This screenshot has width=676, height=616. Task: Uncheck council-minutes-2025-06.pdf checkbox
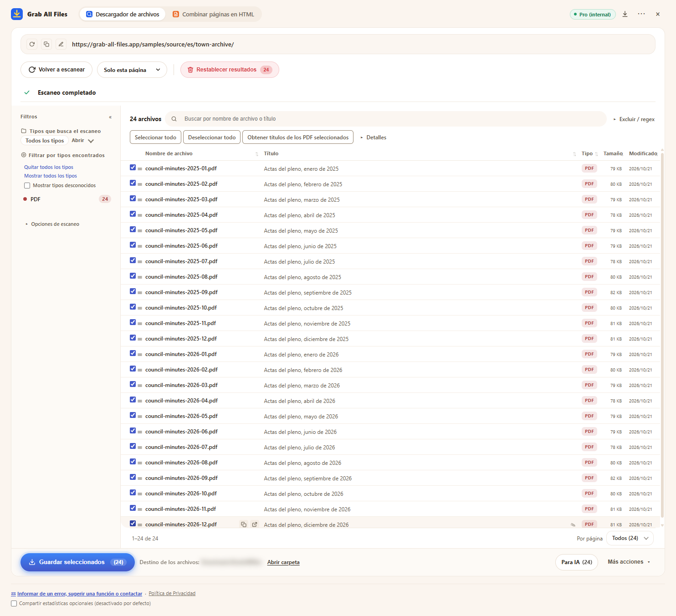[133, 245]
